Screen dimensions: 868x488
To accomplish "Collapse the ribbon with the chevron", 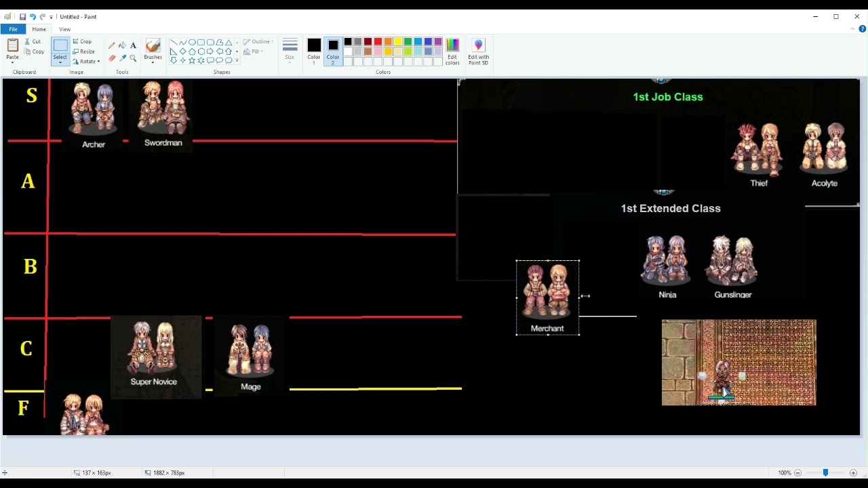I will [853, 29].
